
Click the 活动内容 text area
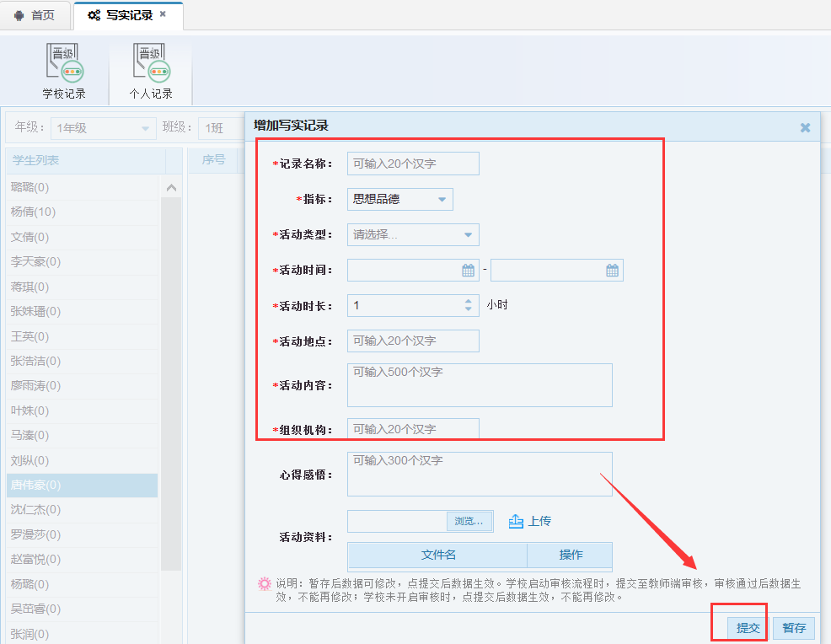[480, 385]
